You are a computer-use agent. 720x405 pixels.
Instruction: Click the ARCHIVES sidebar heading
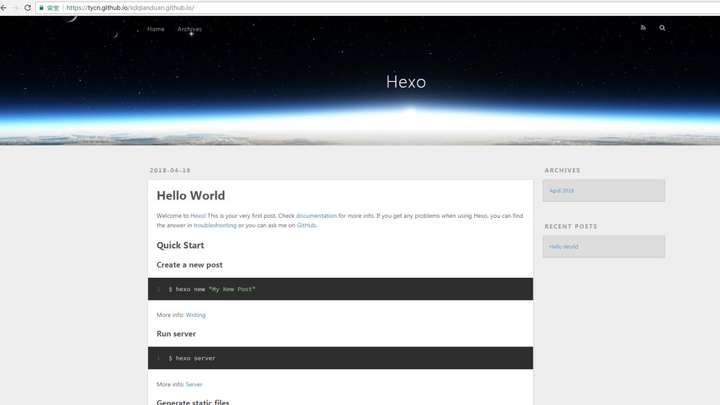point(562,170)
